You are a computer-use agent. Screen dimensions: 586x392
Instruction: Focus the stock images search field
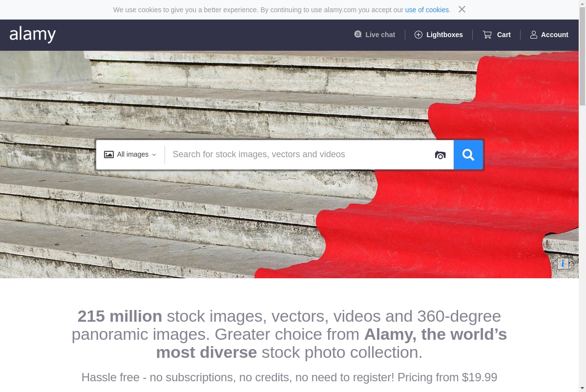[298, 154]
